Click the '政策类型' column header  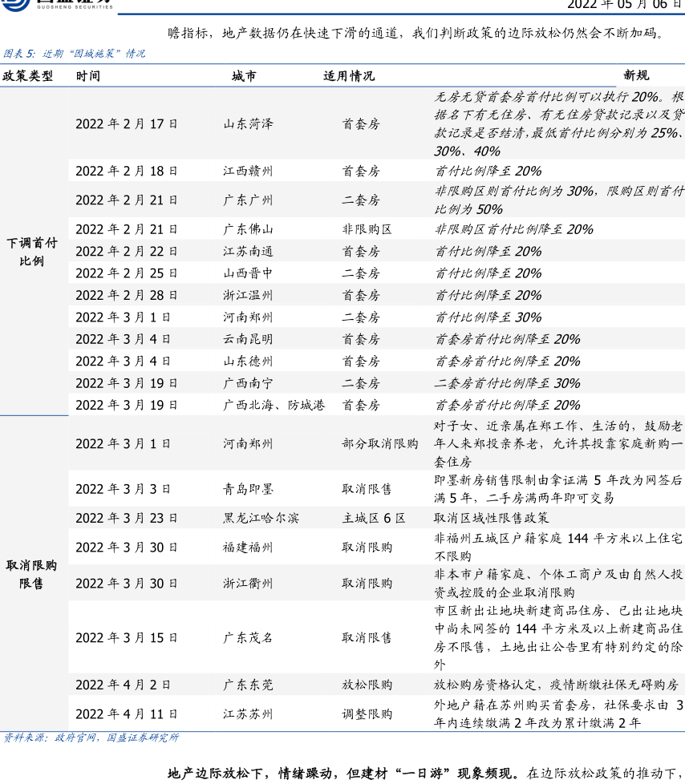click(27, 76)
